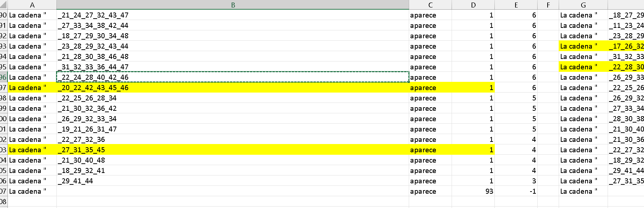The width and height of the screenshot is (644, 208).
Task: Click the _31_32_33_36_44_47 cell
Action: (x=233, y=67)
